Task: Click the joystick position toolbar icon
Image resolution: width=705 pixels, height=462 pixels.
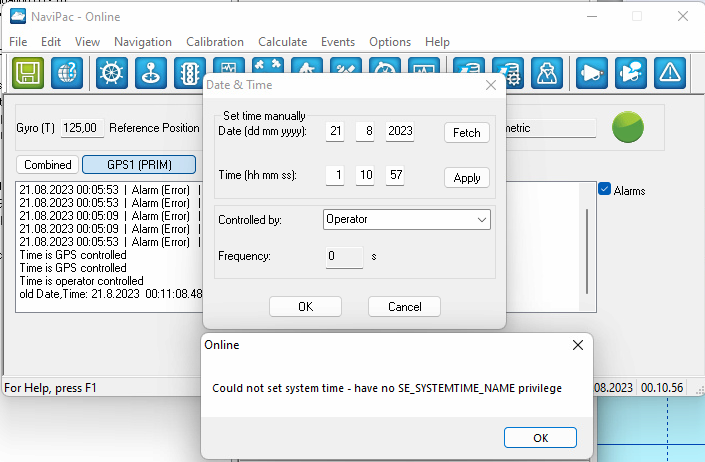Action: pos(151,73)
